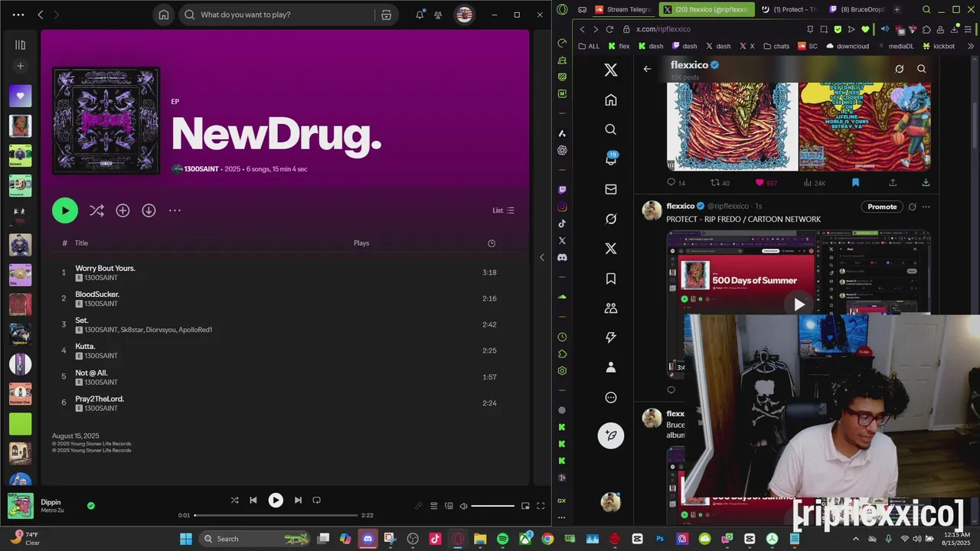The image size is (980, 551).
Task: Open TikTok icon in Opera sidebar
Action: 562,223
